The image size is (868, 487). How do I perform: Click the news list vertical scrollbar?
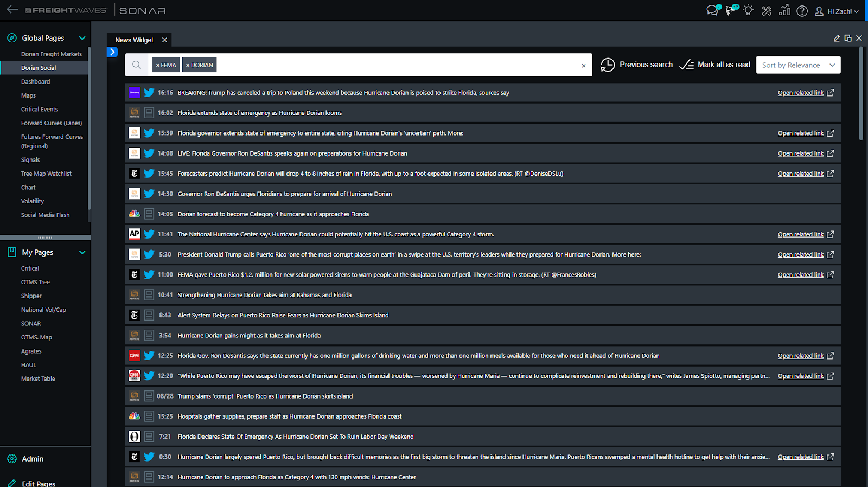pyautogui.click(x=861, y=94)
